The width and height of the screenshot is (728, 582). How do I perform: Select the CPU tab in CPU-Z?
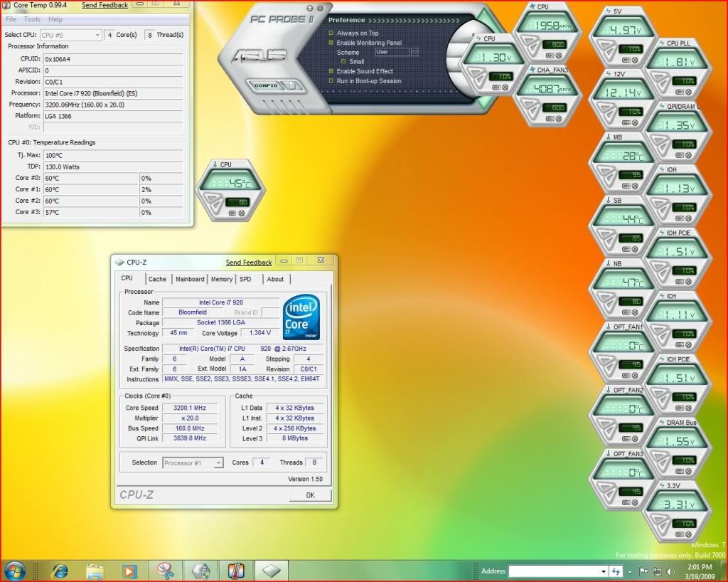127,277
